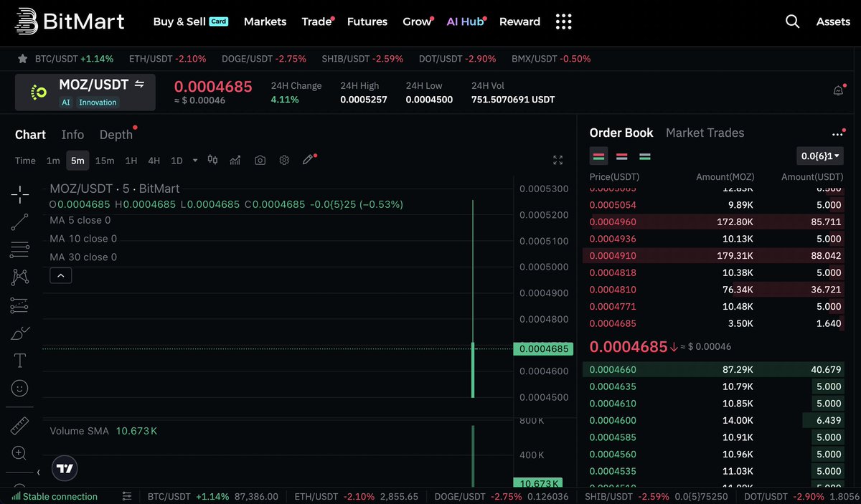Screen dimensions: 861x504
Task: Open the more timeframes dropdown arrow
Action: pos(195,161)
